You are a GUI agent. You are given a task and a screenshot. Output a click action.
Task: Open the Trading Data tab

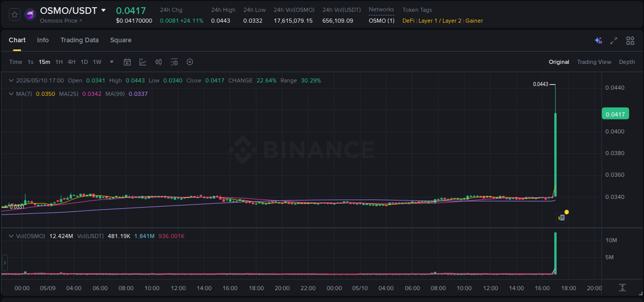[79, 40]
